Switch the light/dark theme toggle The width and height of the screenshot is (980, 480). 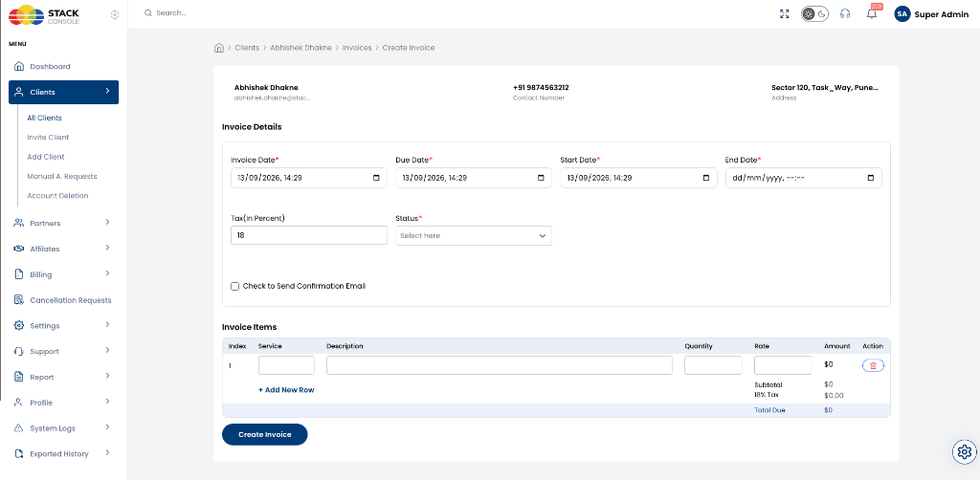pos(815,13)
